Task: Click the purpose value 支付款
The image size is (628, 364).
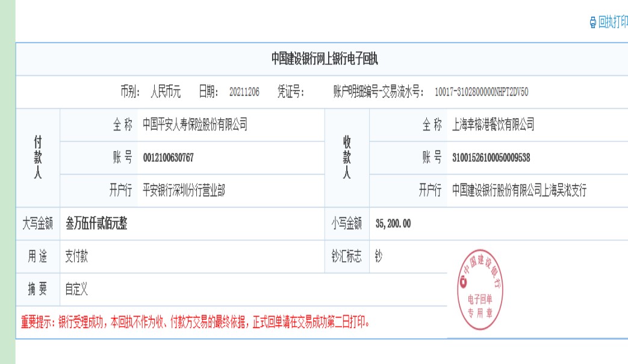Action: pos(76,257)
